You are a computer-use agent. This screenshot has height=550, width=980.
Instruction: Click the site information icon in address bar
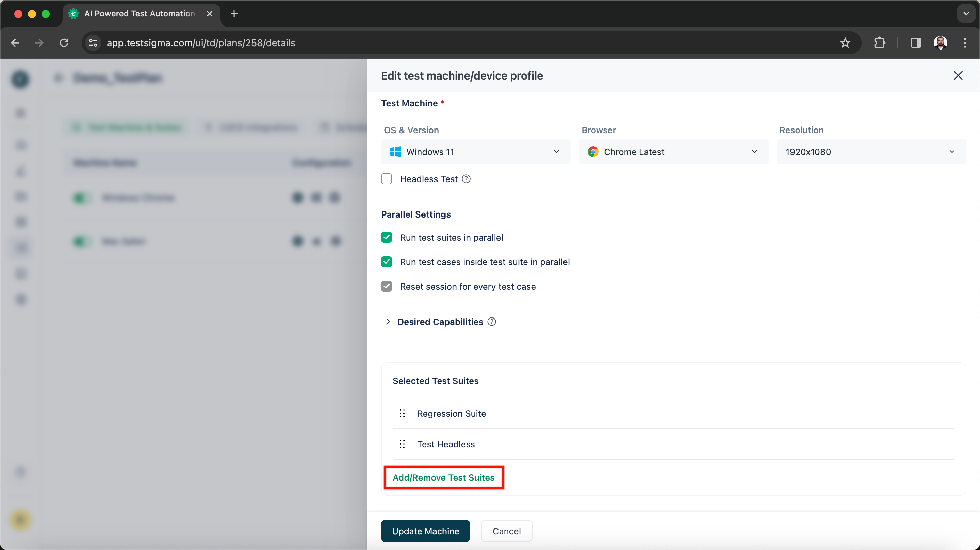pyautogui.click(x=93, y=43)
